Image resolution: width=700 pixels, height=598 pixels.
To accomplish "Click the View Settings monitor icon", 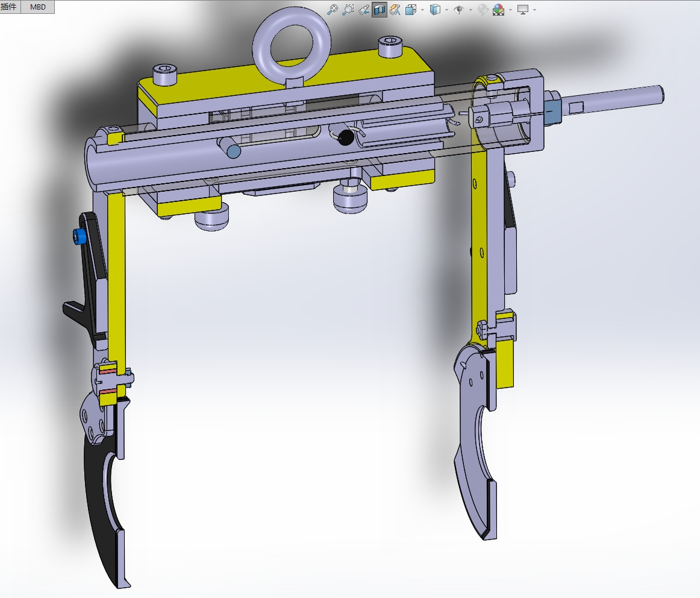I will click(523, 10).
